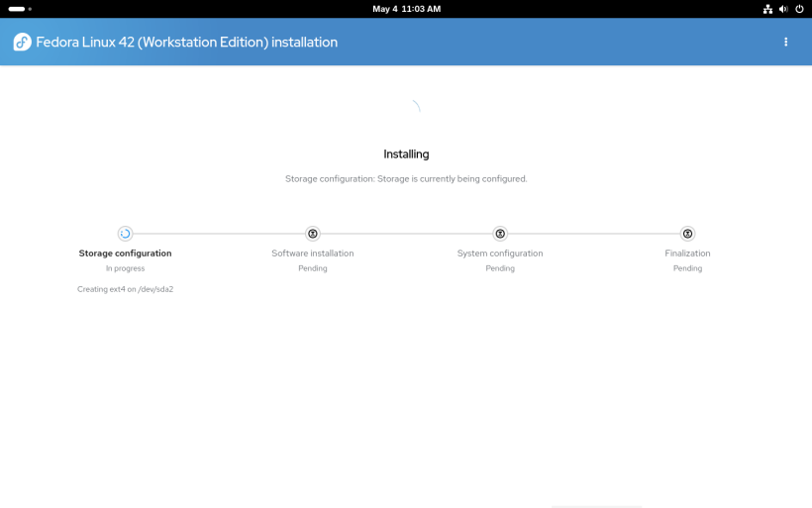Click the Fedora logo in the header

(x=22, y=42)
